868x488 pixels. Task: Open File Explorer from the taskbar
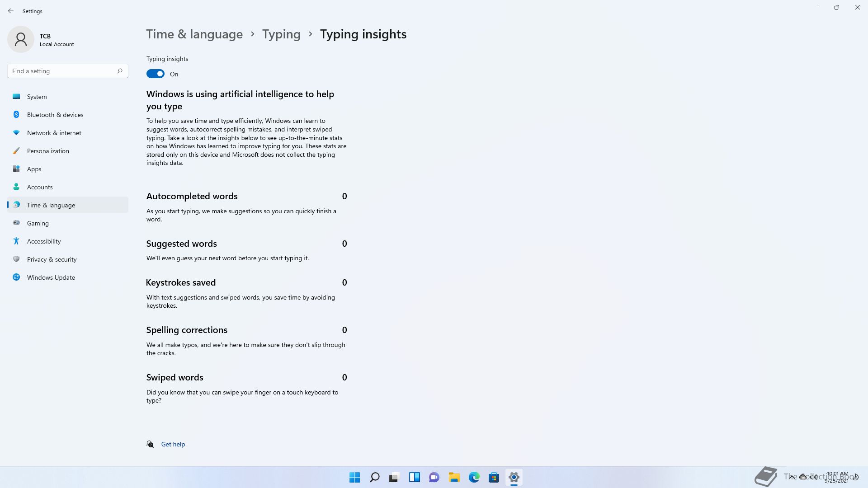(x=454, y=477)
